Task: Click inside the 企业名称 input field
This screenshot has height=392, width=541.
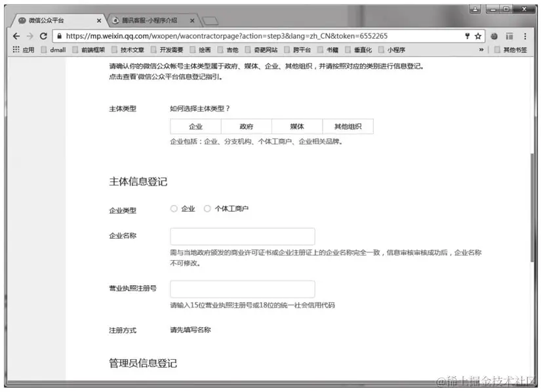Action: [243, 236]
